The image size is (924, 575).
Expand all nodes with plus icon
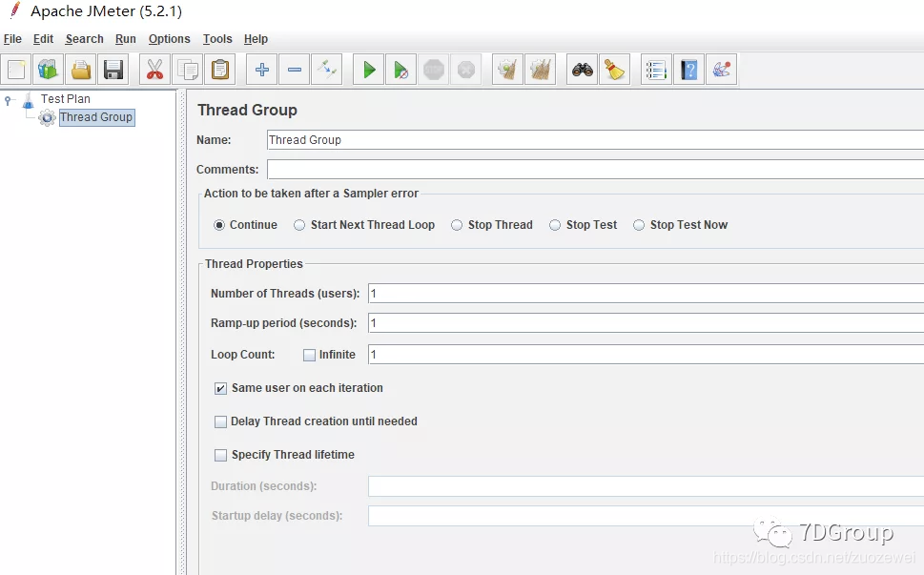261,70
